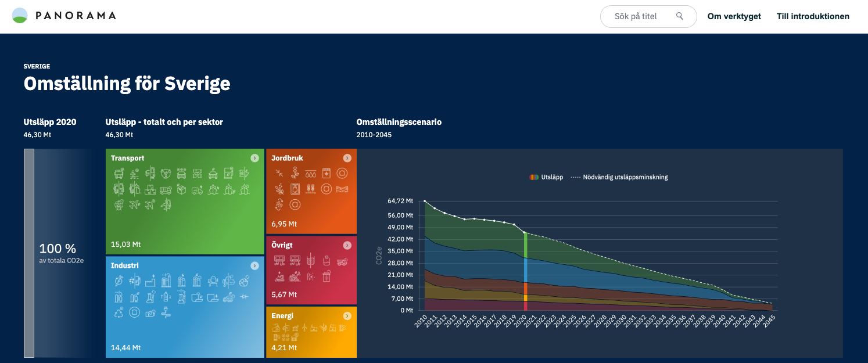Select the dump truck icon in Övrigt
868x363 pixels.
[x=342, y=261]
